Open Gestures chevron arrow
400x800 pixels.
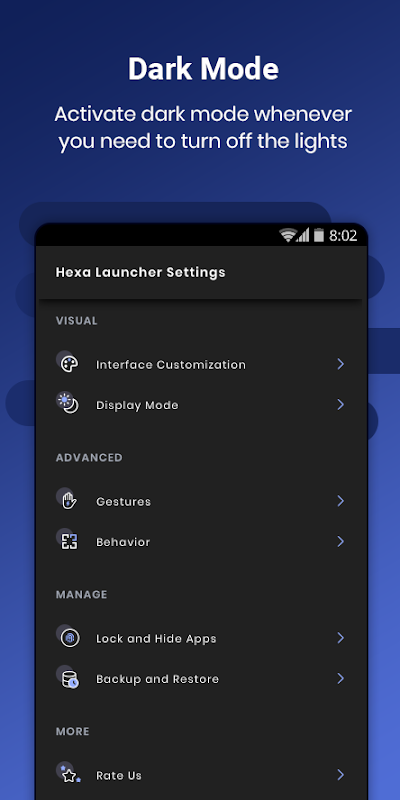coord(340,501)
